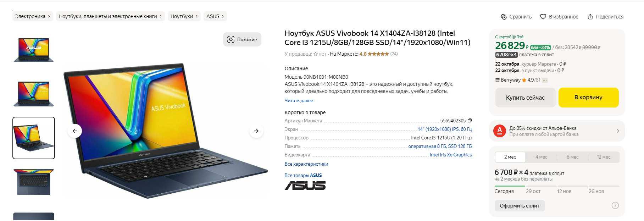Add laptop with В корзину button
Image resolution: width=644 pixels, height=221 pixels.
(x=588, y=97)
